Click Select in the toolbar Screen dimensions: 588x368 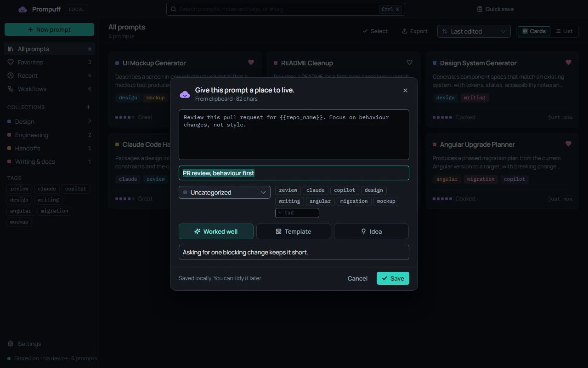pyautogui.click(x=375, y=31)
